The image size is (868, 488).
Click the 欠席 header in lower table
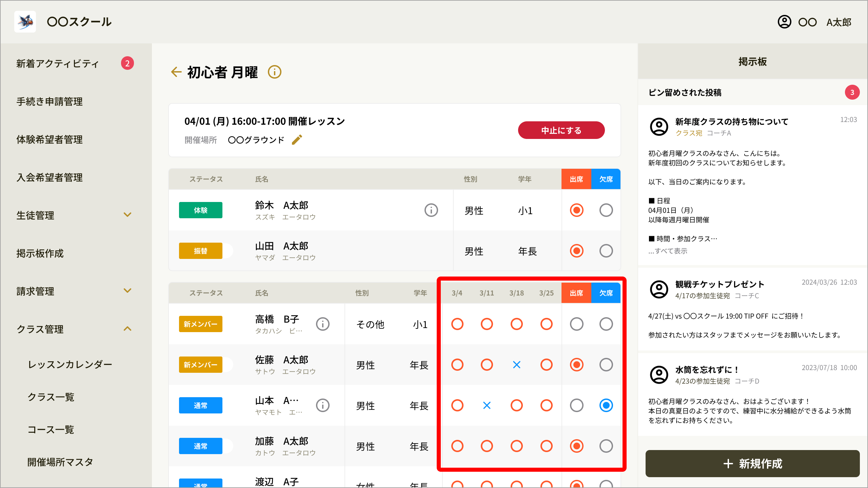click(606, 293)
